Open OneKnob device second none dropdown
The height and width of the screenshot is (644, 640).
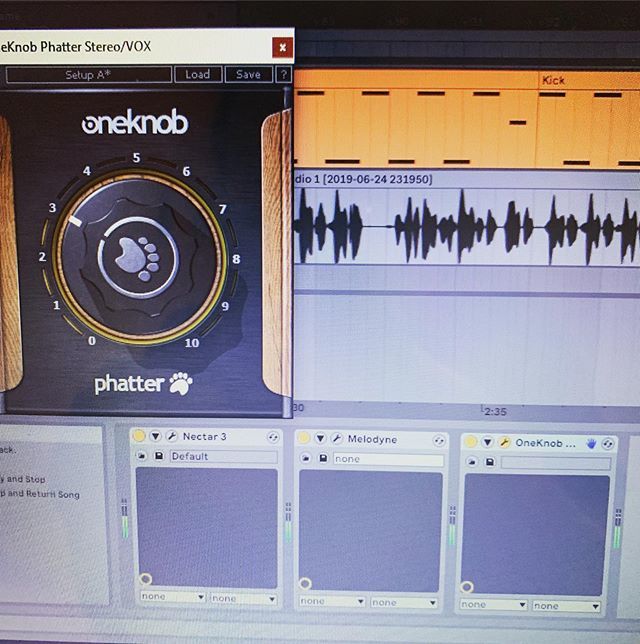566,606
